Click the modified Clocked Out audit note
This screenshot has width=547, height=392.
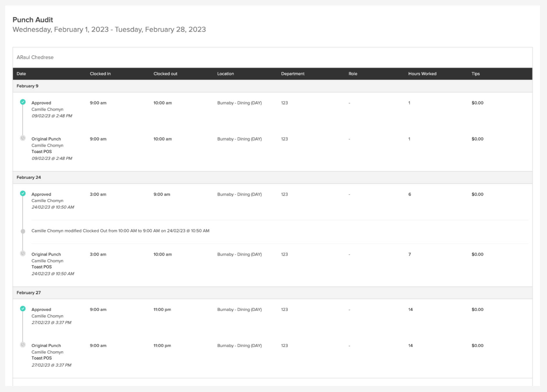120,231
